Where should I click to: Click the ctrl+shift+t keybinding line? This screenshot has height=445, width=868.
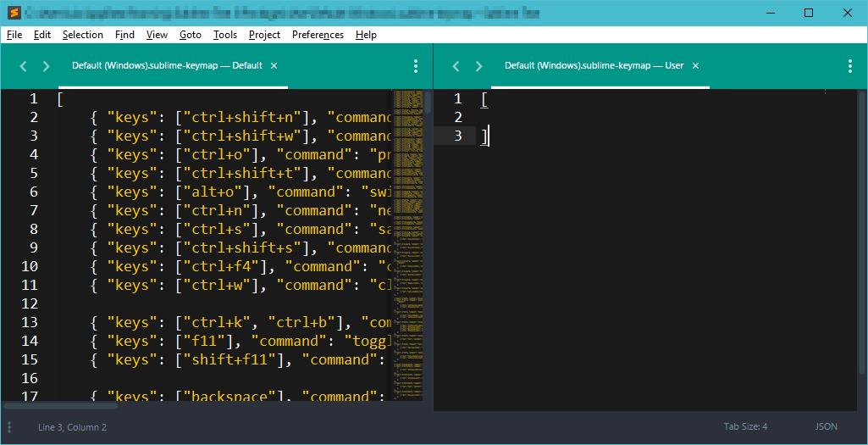click(241, 173)
